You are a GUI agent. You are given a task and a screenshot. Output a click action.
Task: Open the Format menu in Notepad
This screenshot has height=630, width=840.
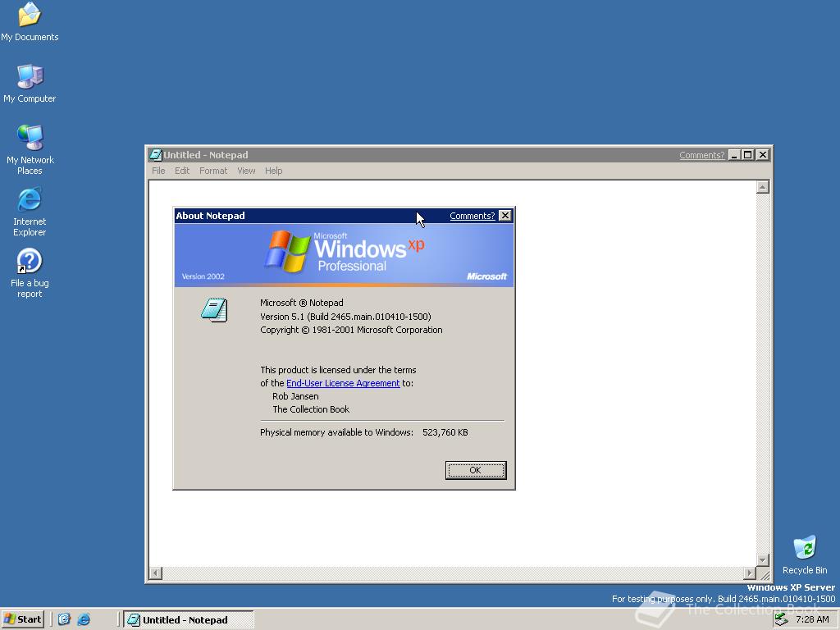click(213, 171)
